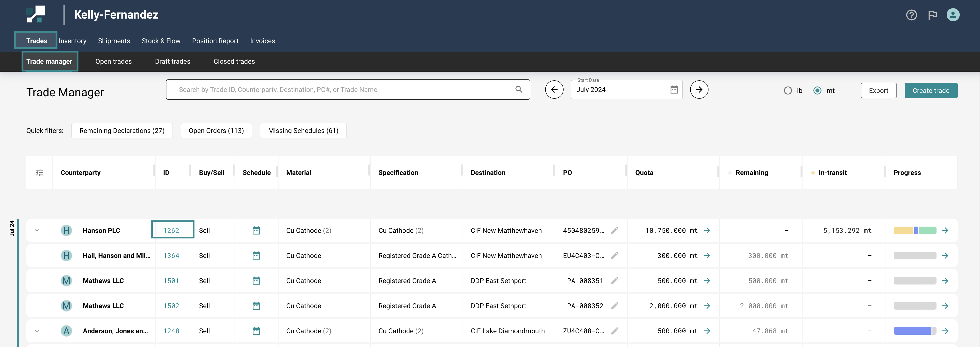980x347 pixels.
Task: Click Hanson PLC progress bar
Action: (915, 231)
